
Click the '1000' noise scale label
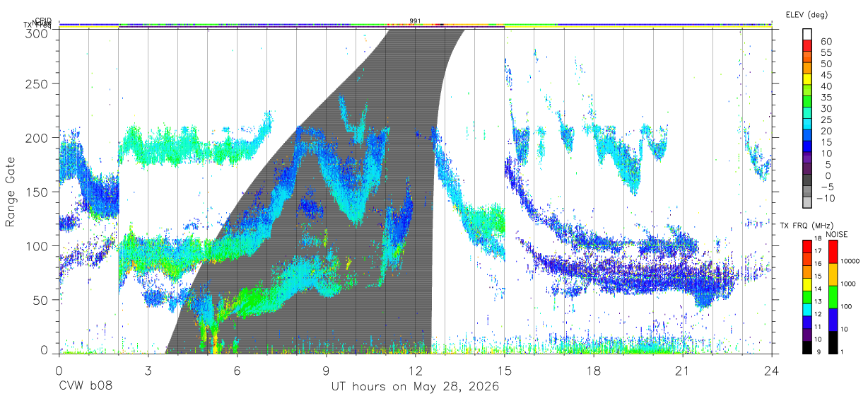coord(848,284)
